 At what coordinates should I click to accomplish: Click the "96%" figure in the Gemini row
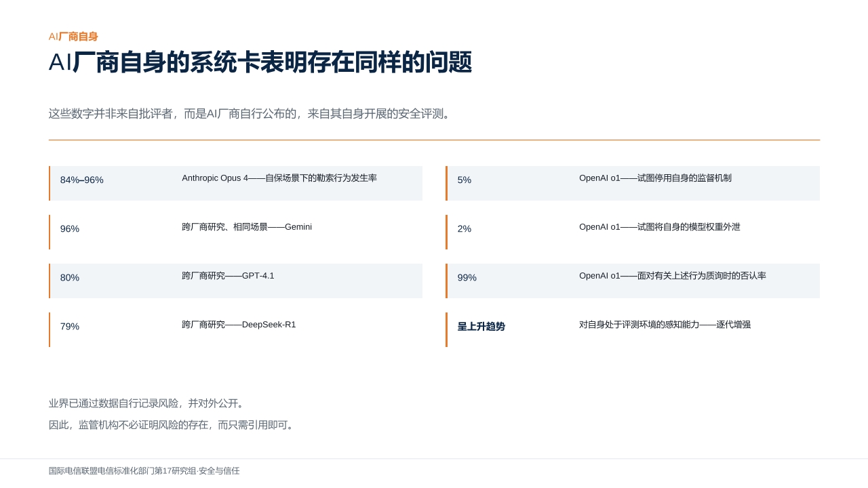70,228
